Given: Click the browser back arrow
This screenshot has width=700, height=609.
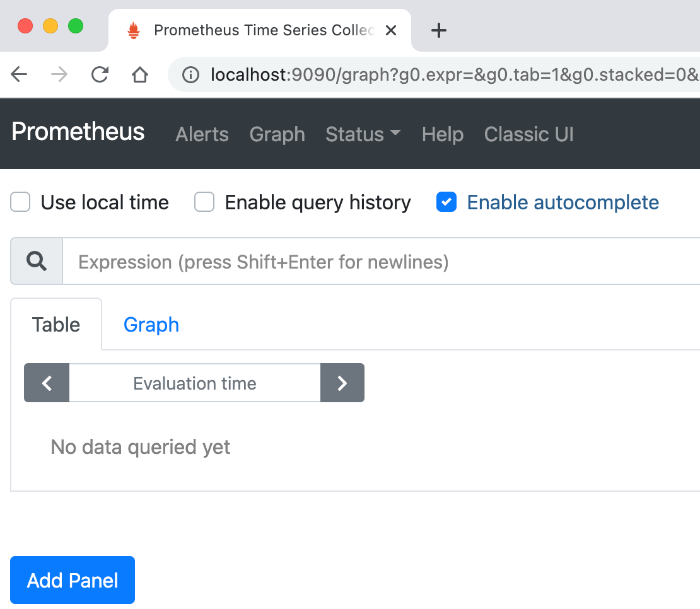Looking at the screenshot, I should click(19, 74).
